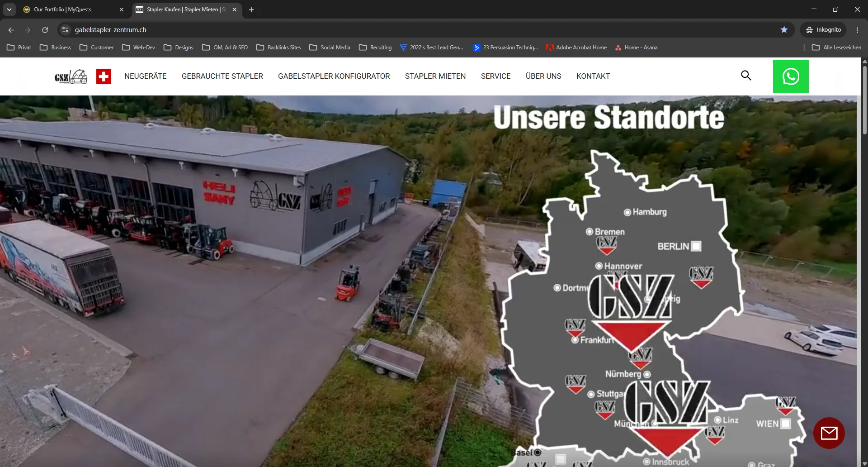Open a new browser tab
The image size is (868, 467).
tap(251, 10)
